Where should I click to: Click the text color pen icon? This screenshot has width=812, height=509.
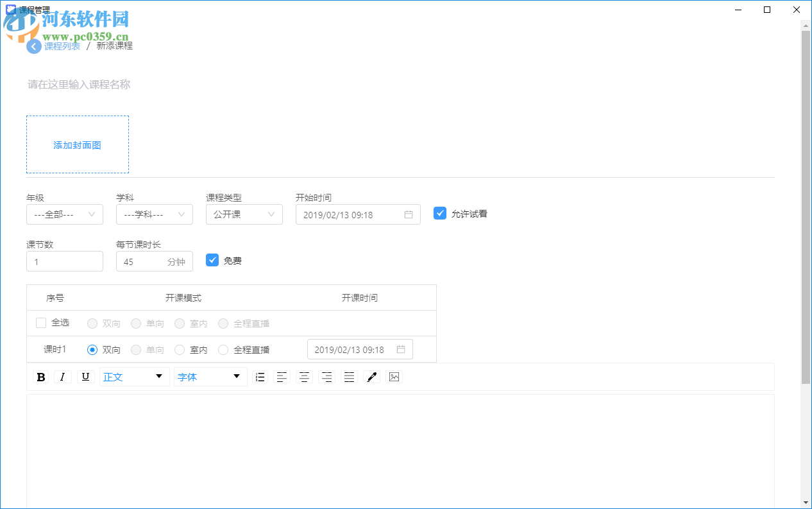(371, 377)
